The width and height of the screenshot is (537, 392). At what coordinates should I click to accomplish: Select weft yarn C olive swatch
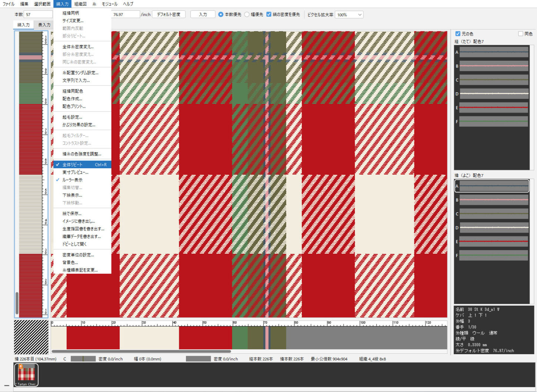coord(493,214)
